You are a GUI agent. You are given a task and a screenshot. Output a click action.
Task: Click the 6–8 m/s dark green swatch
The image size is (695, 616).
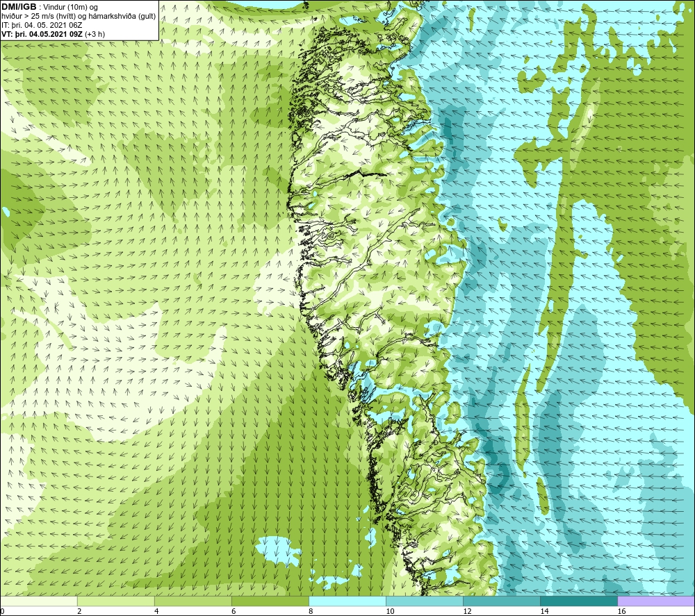[270, 601]
